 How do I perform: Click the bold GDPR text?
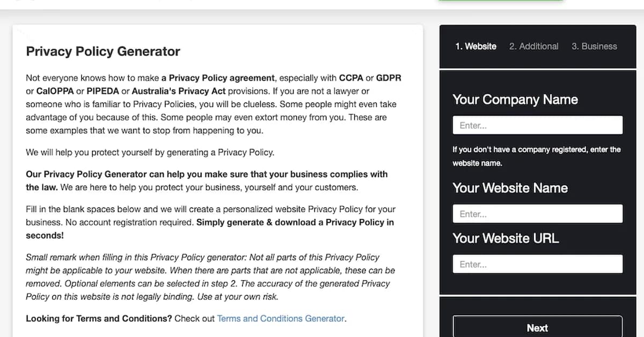(389, 78)
